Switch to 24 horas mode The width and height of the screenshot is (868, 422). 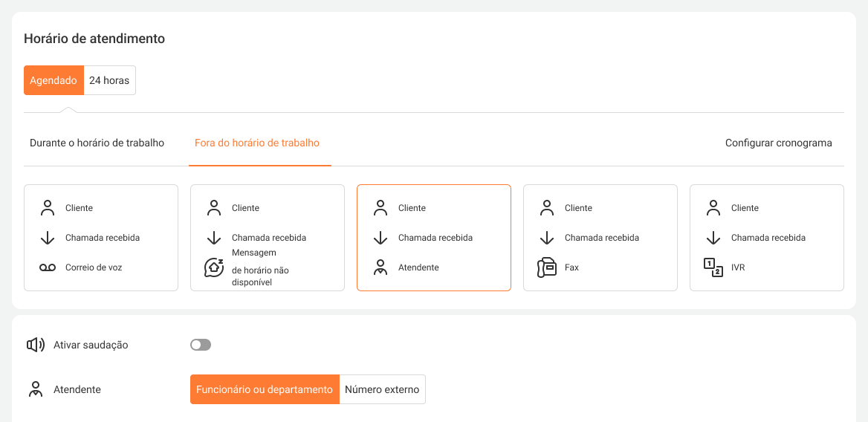(109, 80)
